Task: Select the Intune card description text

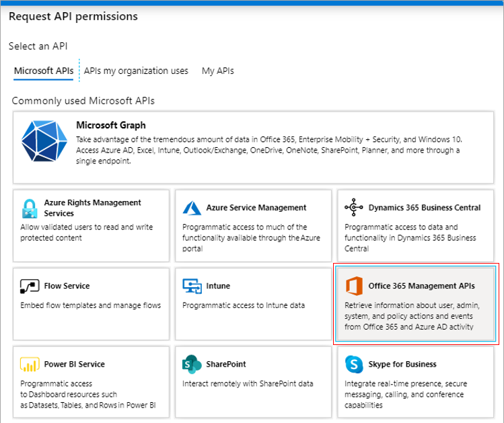Action: (244, 305)
